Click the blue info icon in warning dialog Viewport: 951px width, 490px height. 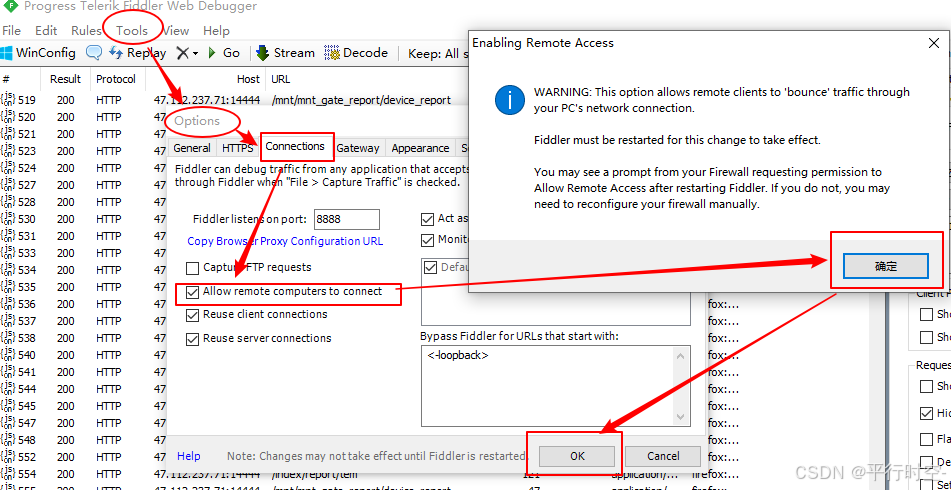click(509, 100)
